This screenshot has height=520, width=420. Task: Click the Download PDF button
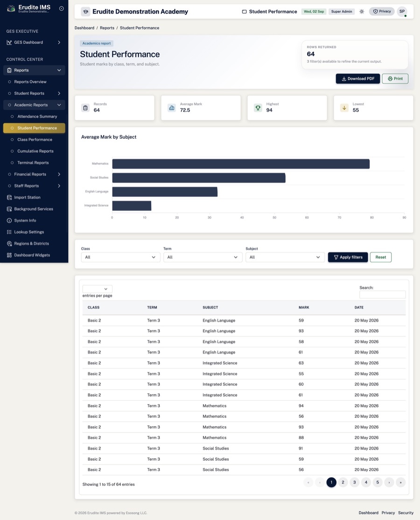[358, 78]
